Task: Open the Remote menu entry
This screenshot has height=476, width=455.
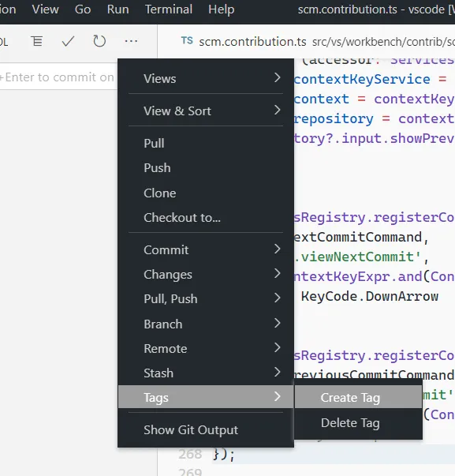Action: (206, 348)
